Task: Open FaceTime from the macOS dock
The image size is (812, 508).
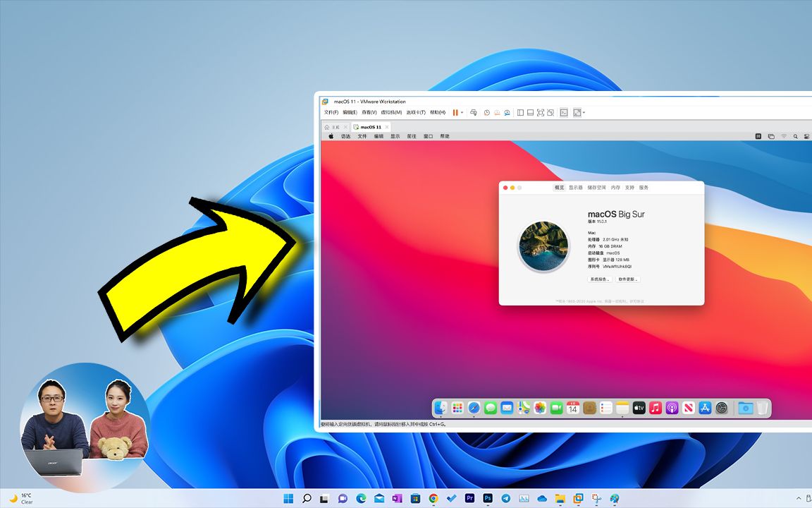Action: coord(557,408)
